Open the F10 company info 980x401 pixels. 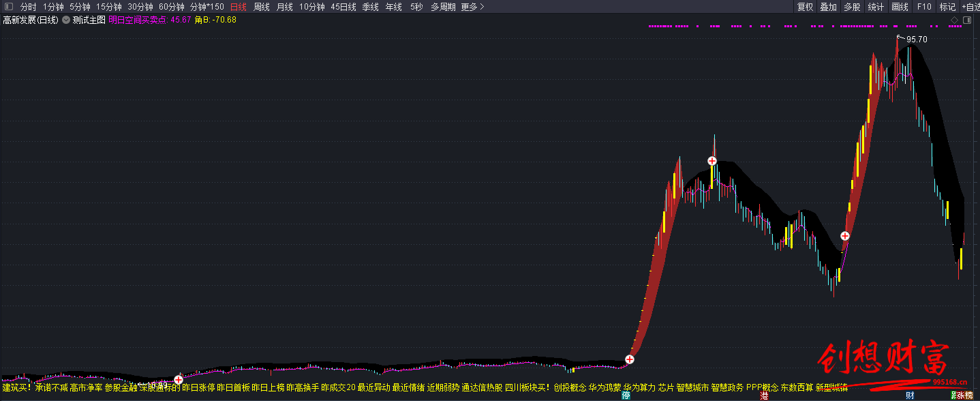[x=924, y=7]
